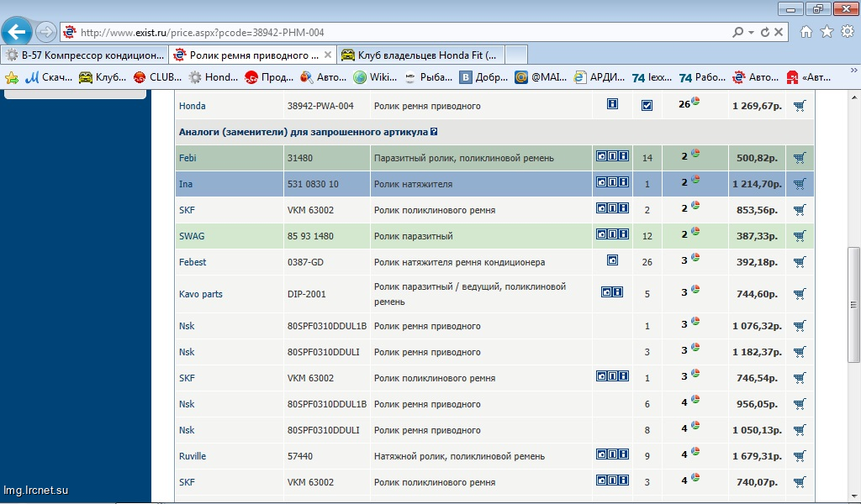Add Nsk 1 182,37р. item to cart

click(x=800, y=352)
